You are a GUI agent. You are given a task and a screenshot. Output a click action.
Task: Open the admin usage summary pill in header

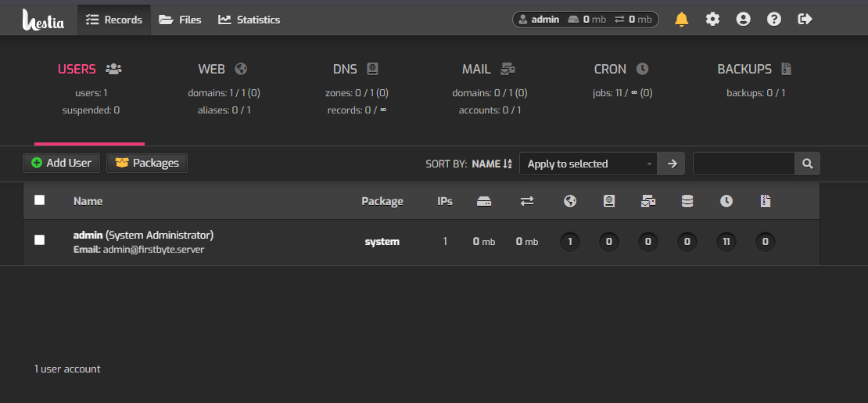click(585, 20)
